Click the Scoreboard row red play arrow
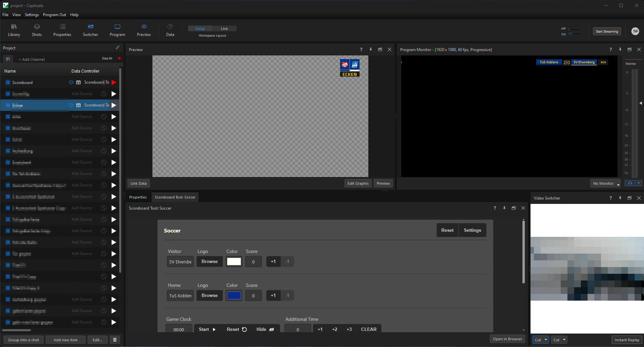 (114, 82)
